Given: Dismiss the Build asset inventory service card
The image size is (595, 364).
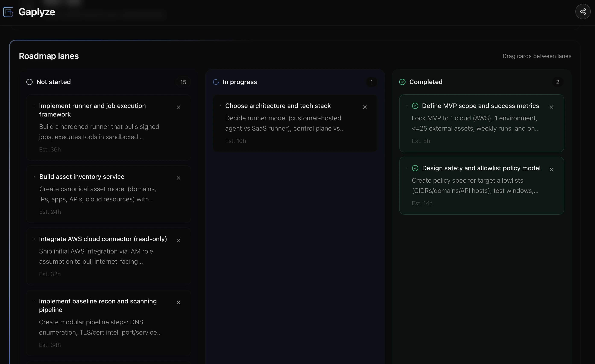Looking at the screenshot, I should 179,178.
